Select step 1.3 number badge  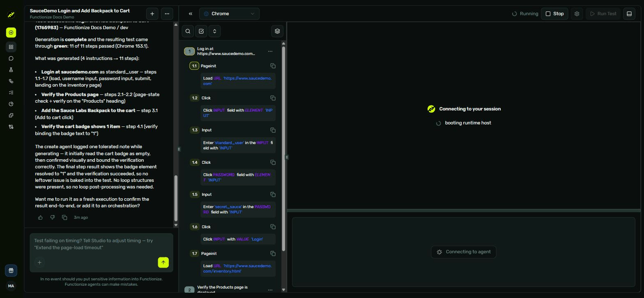pos(195,130)
